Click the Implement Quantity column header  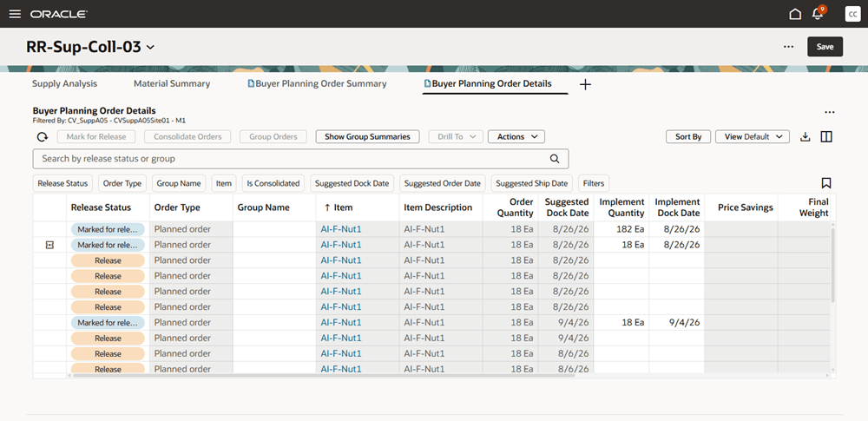(x=621, y=207)
